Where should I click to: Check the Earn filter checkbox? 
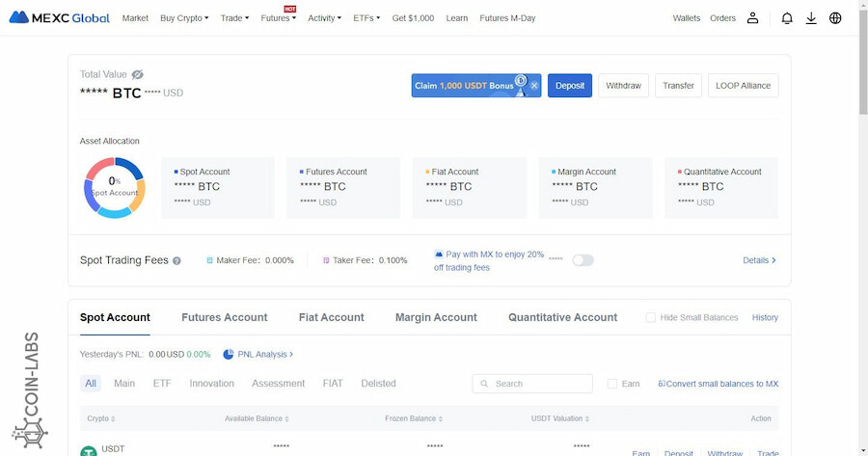pos(612,384)
